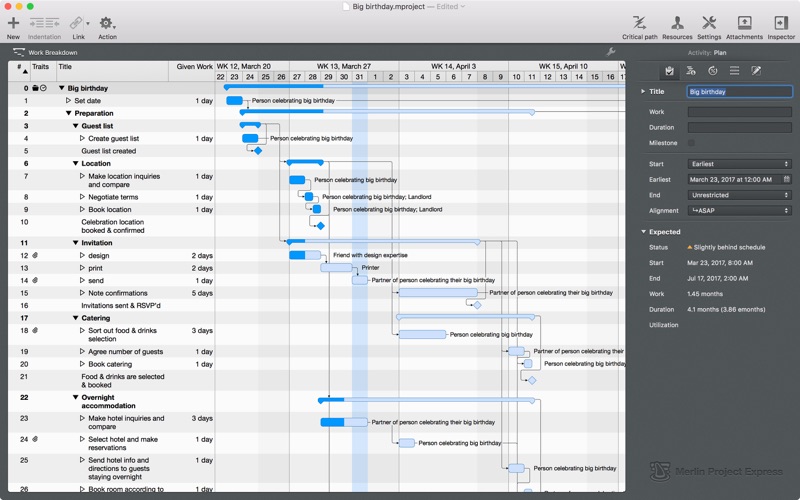800x500 pixels.
Task: Open the Start dropdown set to Earliest
Action: [x=738, y=164]
